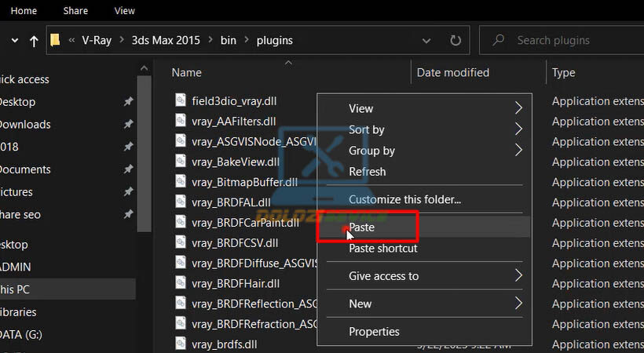This screenshot has width=644, height=353.
Task: Click the vray_brdfs.dll file icon
Action: [181, 343]
